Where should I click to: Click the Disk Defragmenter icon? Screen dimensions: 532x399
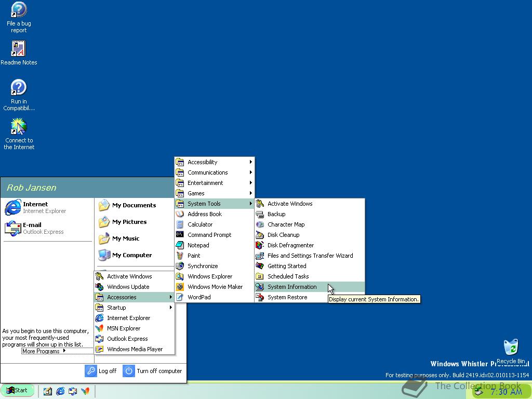(x=260, y=245)
